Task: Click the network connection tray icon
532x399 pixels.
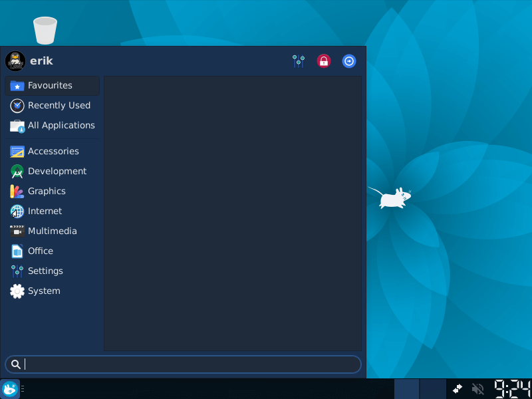Action: [458, 389]
